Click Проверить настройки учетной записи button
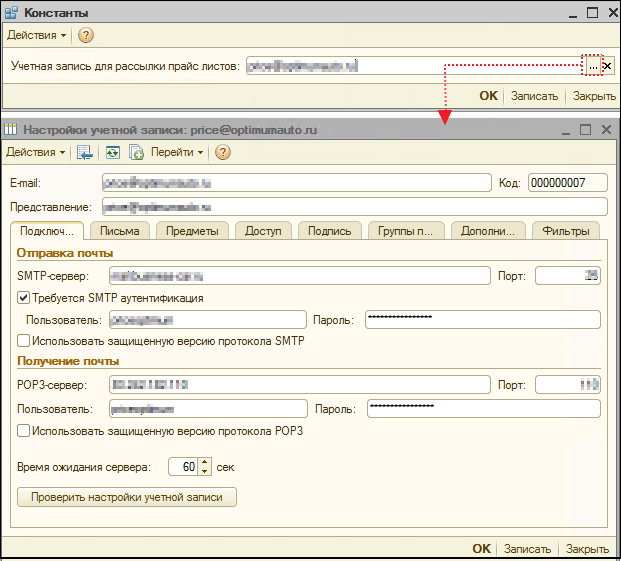621x561 pixels. 127,497
